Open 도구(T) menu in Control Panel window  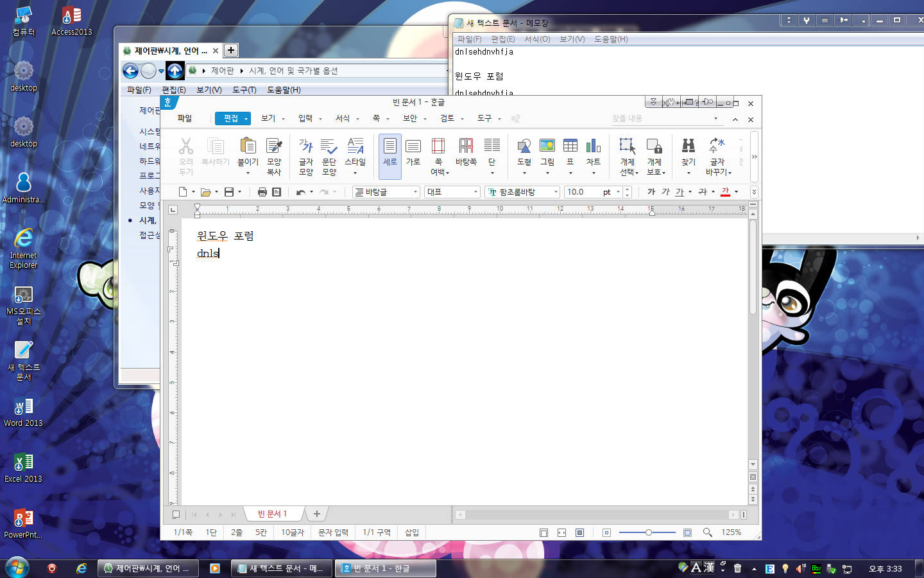pos(244,90)
